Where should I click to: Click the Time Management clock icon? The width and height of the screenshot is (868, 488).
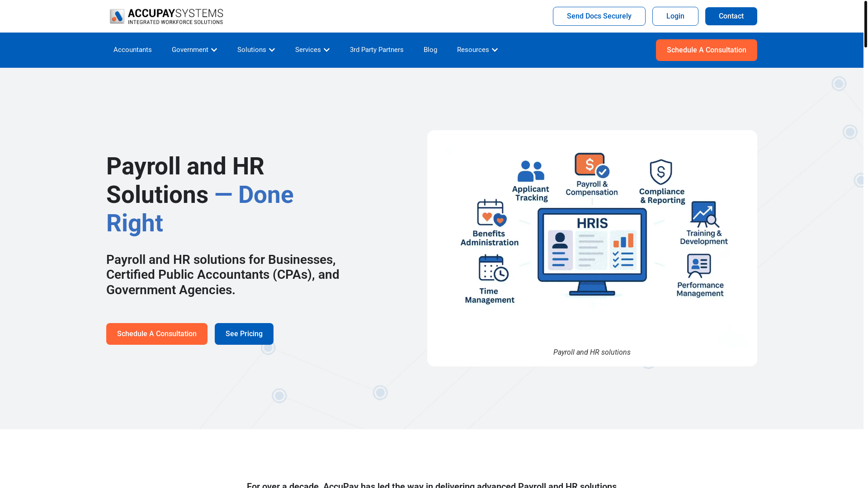point(493,268)
